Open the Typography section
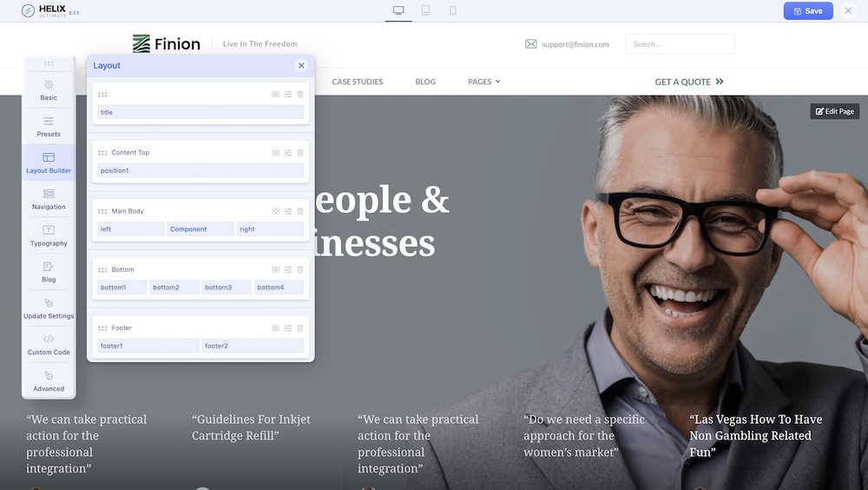Screen dimensions: 868x490 [x=49, y=236]
